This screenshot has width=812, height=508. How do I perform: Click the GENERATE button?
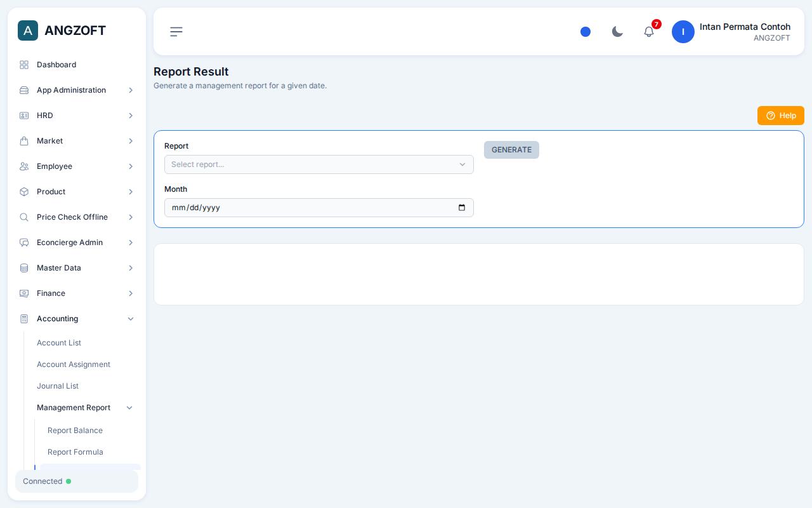511,150
